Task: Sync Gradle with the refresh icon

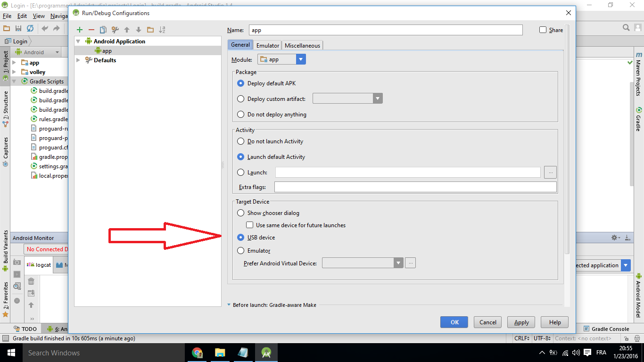Action: (30, 28)
